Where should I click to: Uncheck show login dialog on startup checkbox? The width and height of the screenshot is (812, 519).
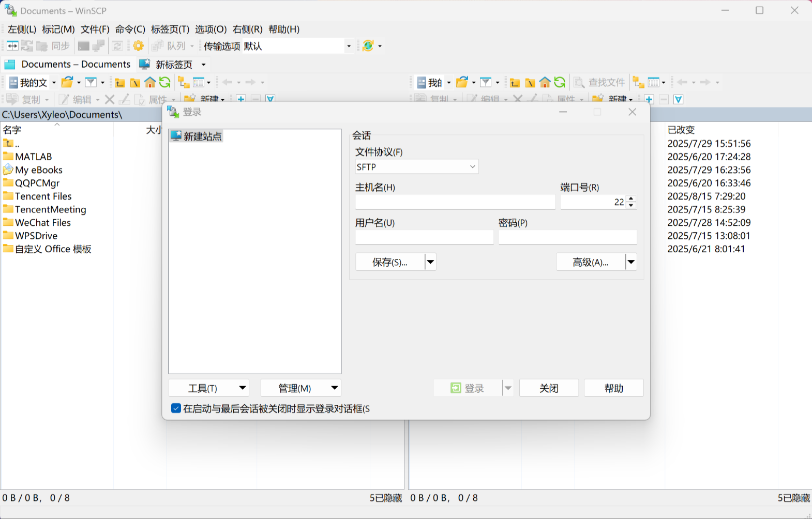(176, 408)
